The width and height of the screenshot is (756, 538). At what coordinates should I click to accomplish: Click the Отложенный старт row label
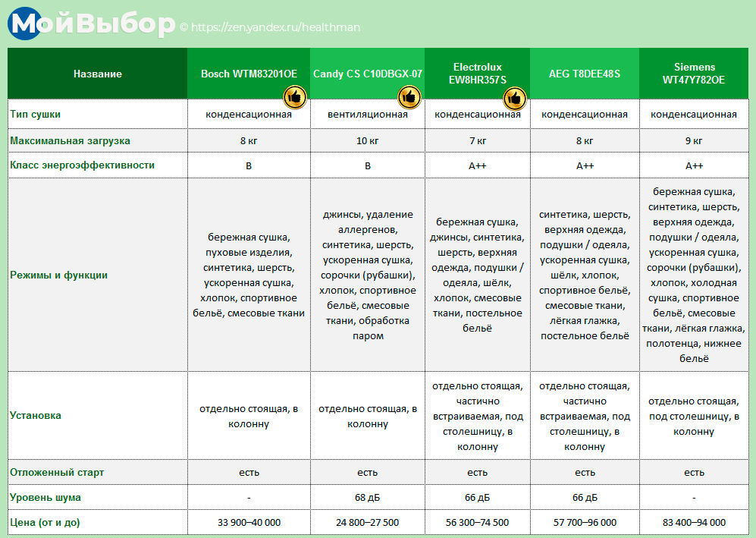pos(57,473)
